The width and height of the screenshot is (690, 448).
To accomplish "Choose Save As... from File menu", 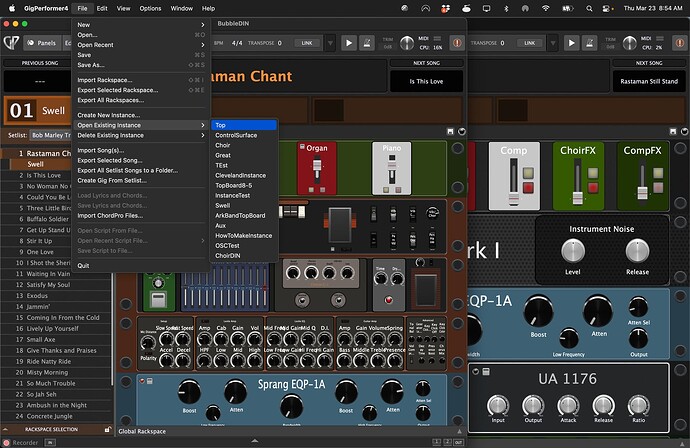I will 141,65.
